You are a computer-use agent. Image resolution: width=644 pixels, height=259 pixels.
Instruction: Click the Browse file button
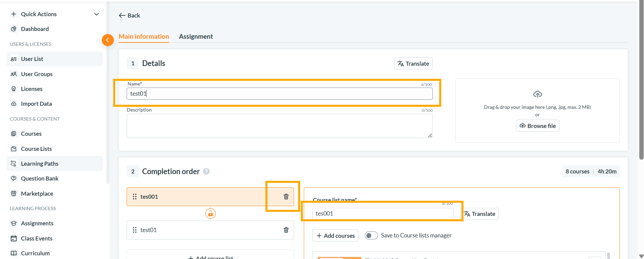[538, 126]
